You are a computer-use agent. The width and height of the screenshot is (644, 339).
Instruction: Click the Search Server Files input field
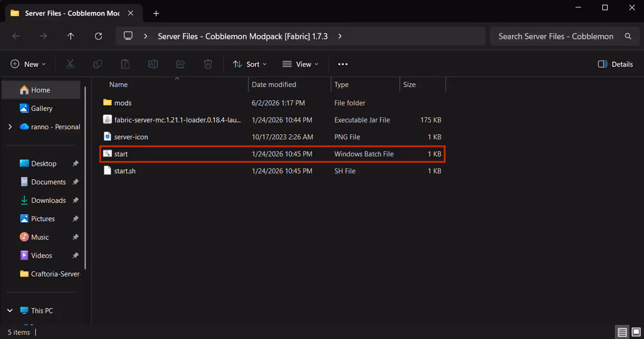tap(556, 36)
